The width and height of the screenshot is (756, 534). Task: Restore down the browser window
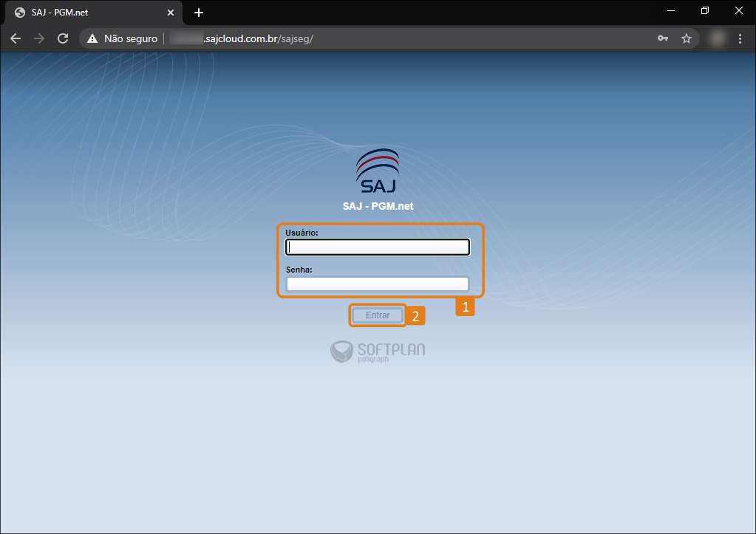click(x=705, y=10)
